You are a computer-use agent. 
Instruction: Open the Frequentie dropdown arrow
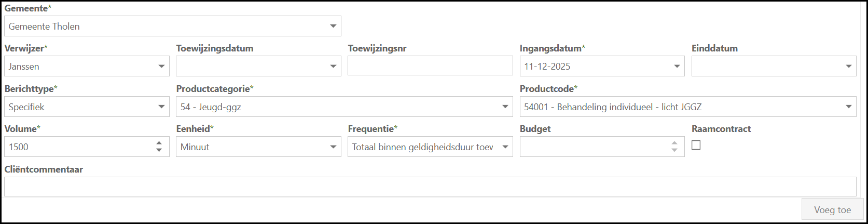pyautogui.click(x=505, y=147)
